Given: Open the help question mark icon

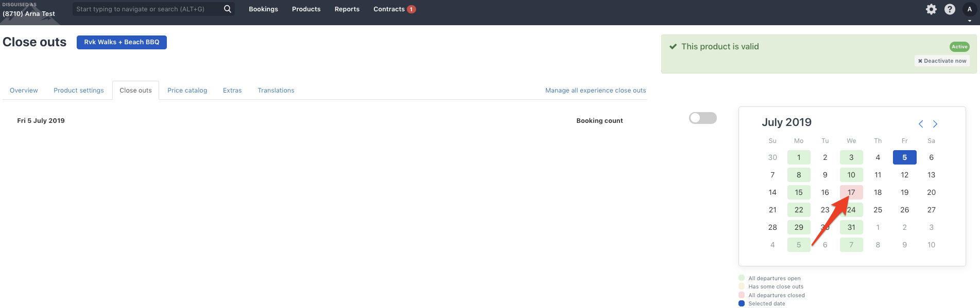Looking at the screenshot, I should 950,9.
